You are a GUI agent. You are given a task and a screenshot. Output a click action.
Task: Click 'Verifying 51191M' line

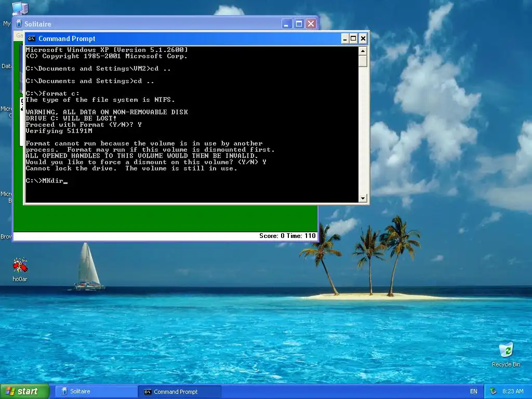click(x=59, y=130)
